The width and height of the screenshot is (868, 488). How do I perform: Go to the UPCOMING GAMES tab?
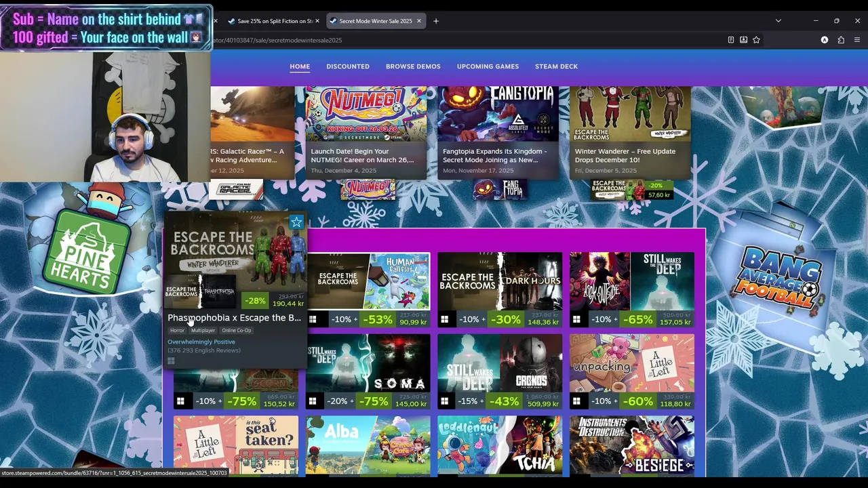[488, 66]
